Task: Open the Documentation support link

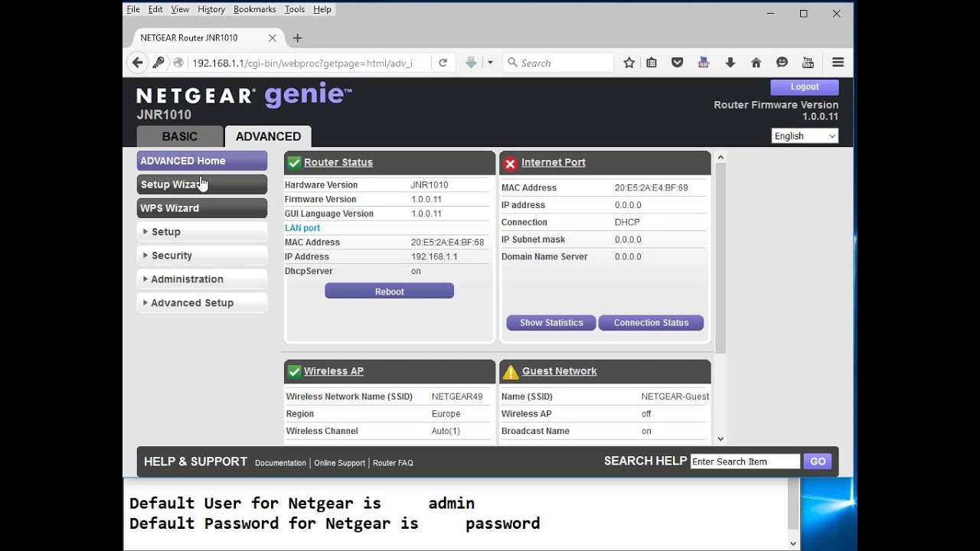Action: (280, 463)
